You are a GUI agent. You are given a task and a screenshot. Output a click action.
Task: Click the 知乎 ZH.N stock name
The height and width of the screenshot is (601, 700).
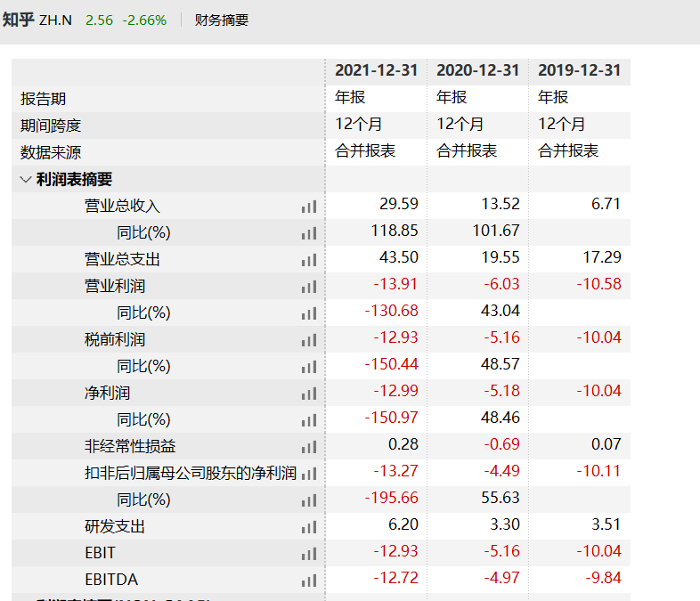tap(37, 20)
